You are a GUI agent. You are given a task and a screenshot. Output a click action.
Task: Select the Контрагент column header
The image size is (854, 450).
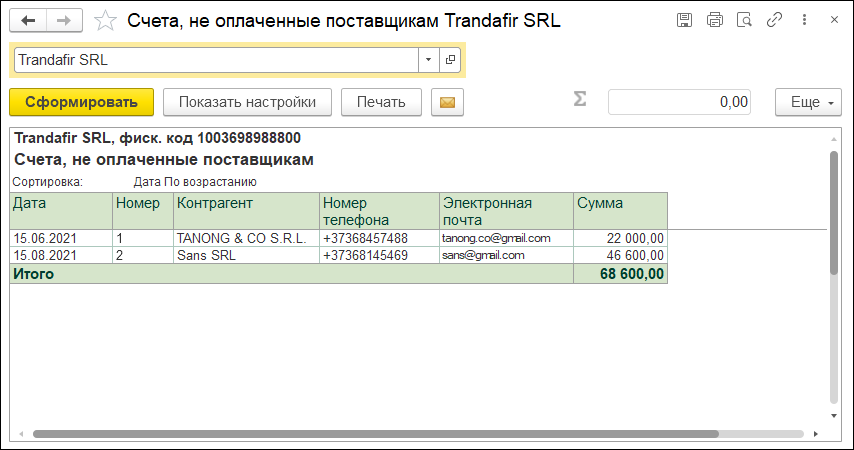246,211
